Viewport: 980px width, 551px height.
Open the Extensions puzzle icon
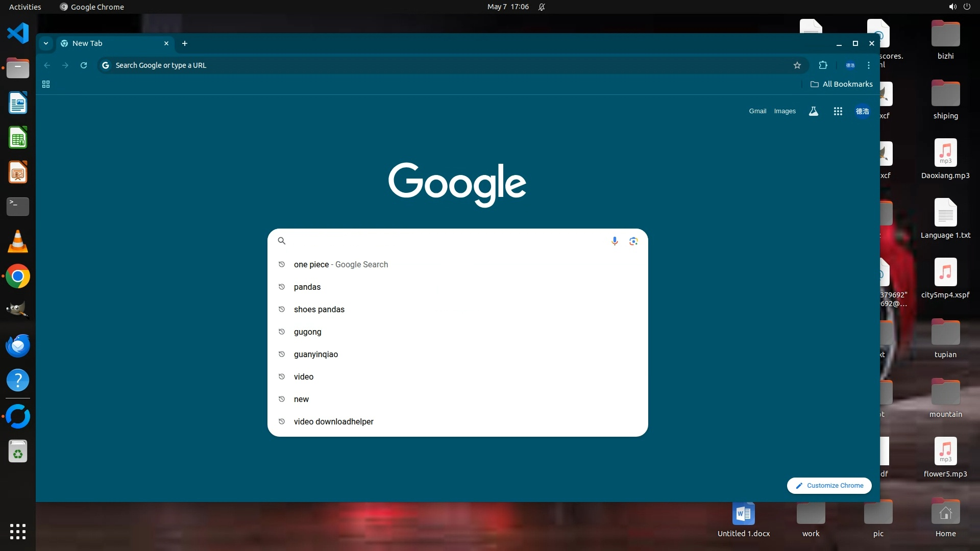[823, 65]
